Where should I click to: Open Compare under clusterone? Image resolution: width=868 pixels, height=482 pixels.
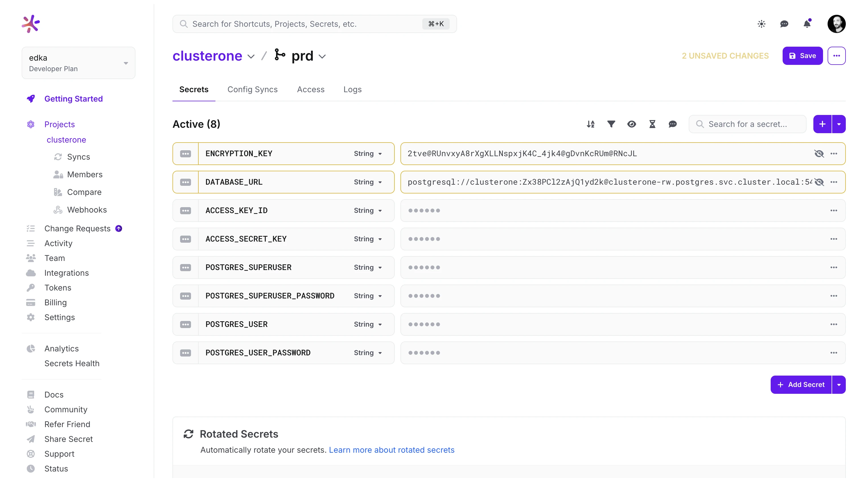click(84, 192)
